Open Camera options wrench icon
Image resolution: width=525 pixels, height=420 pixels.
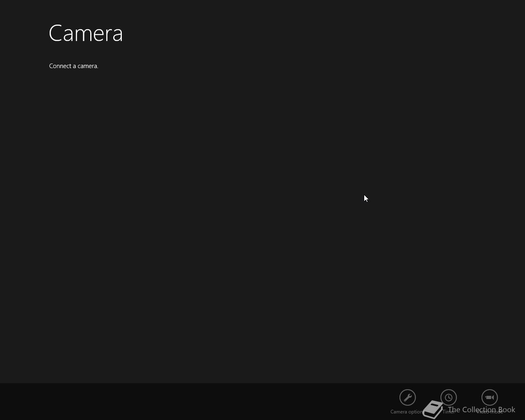408,397
